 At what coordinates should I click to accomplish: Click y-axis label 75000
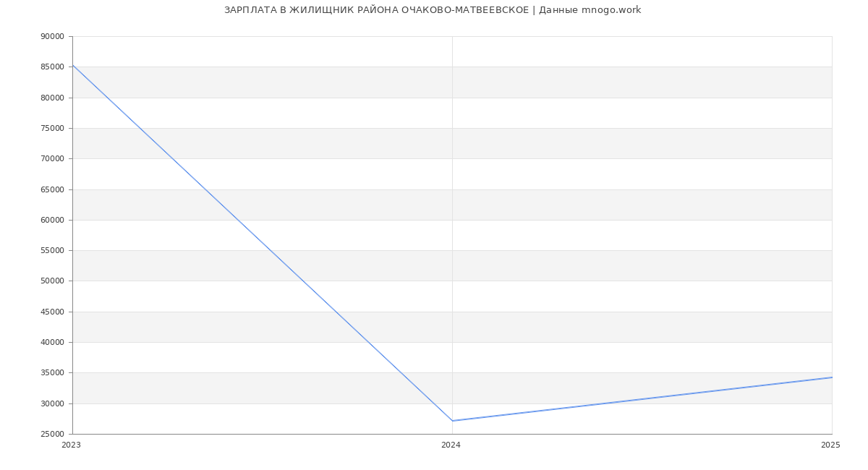point(52,129)
